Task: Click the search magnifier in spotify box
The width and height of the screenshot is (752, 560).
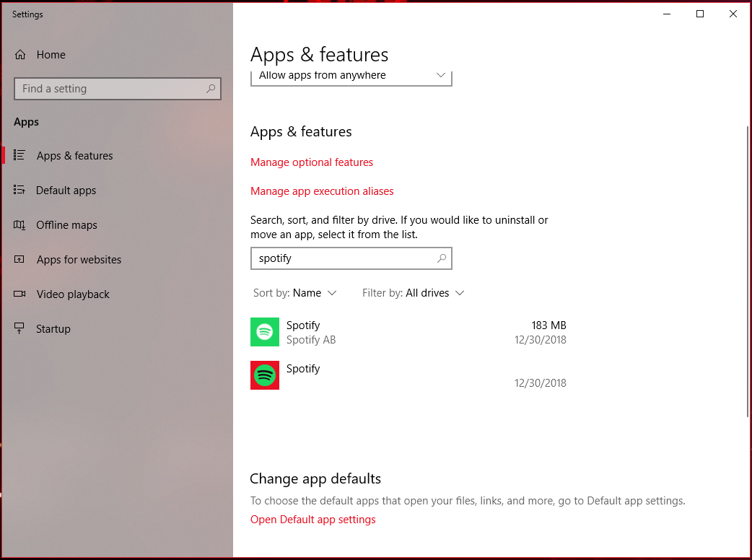Action: (x=442, y=258)
